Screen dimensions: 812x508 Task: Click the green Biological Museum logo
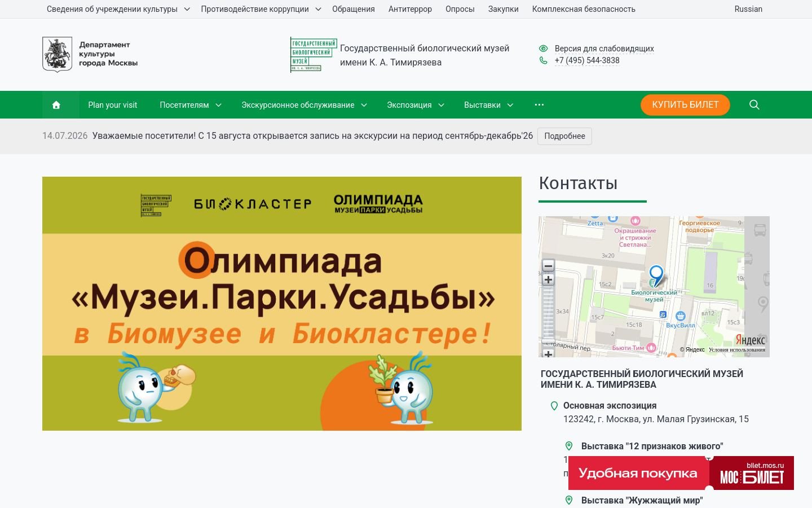314,55
